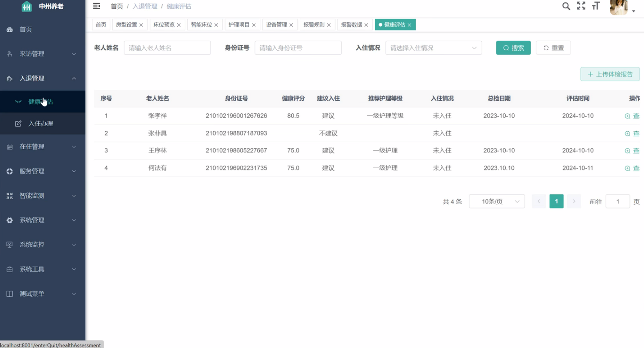Click the 上传体检报告 button
This screenshot has height=348, width=644.
tap(610, 74)
